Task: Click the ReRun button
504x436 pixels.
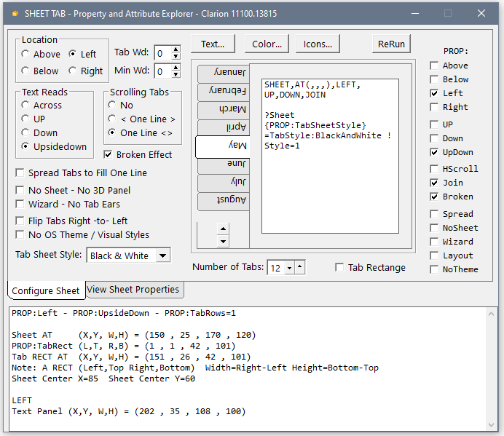Action: tap(391, 44)
